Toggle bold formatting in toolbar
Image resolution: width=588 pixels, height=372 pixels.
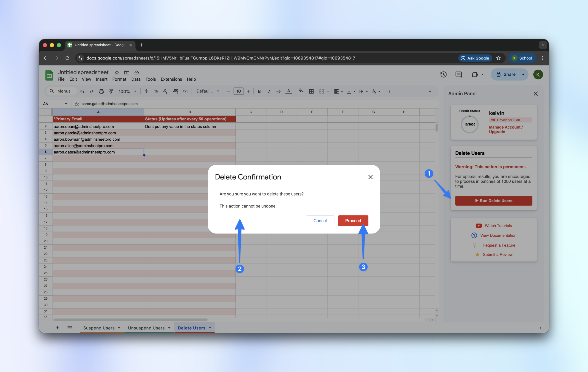(259, 91)
